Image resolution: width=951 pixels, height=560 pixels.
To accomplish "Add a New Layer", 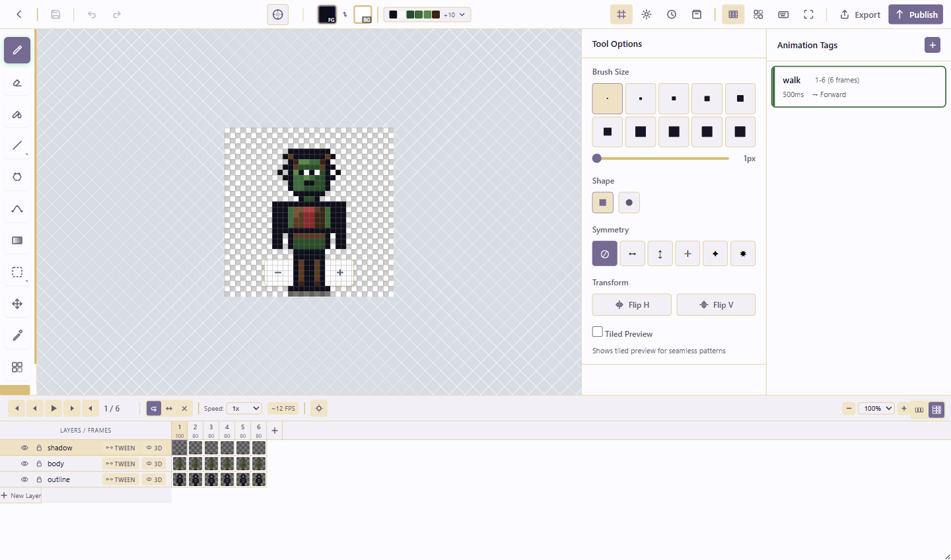I will point(21,495).
